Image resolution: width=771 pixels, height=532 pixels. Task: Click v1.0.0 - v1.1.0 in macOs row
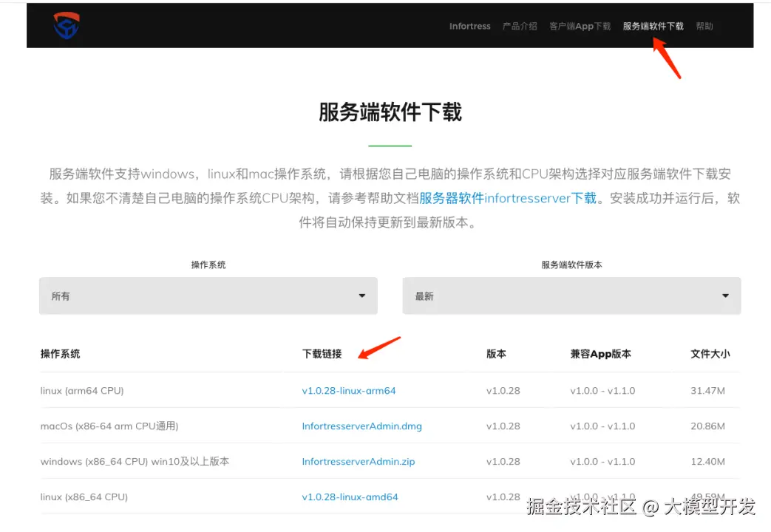pyautogui.click(x=603, y=426)
